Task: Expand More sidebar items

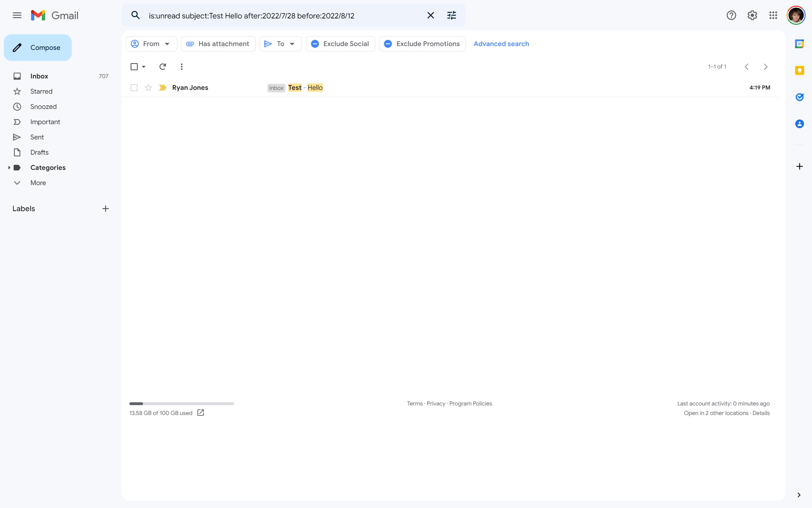Action: click(x=38, y=183)
